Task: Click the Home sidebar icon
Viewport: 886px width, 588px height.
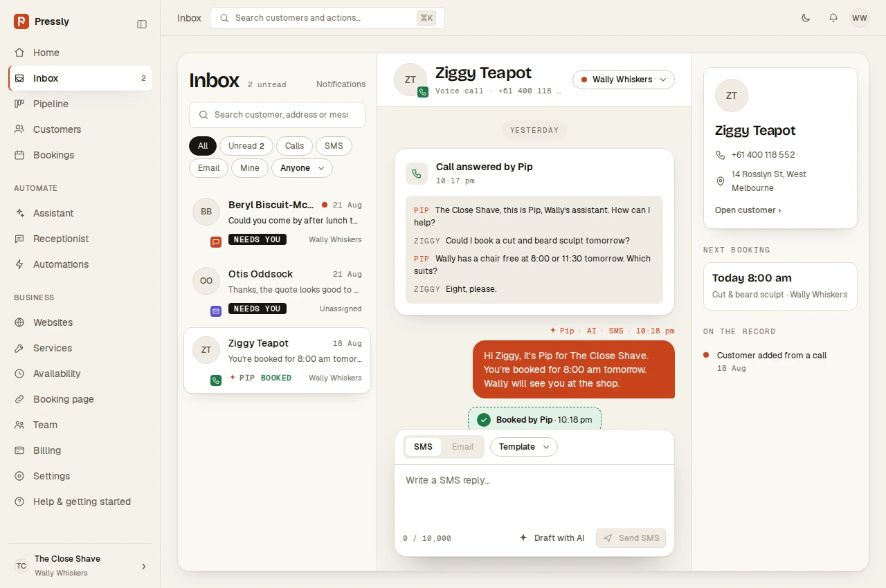Action: 19,53
